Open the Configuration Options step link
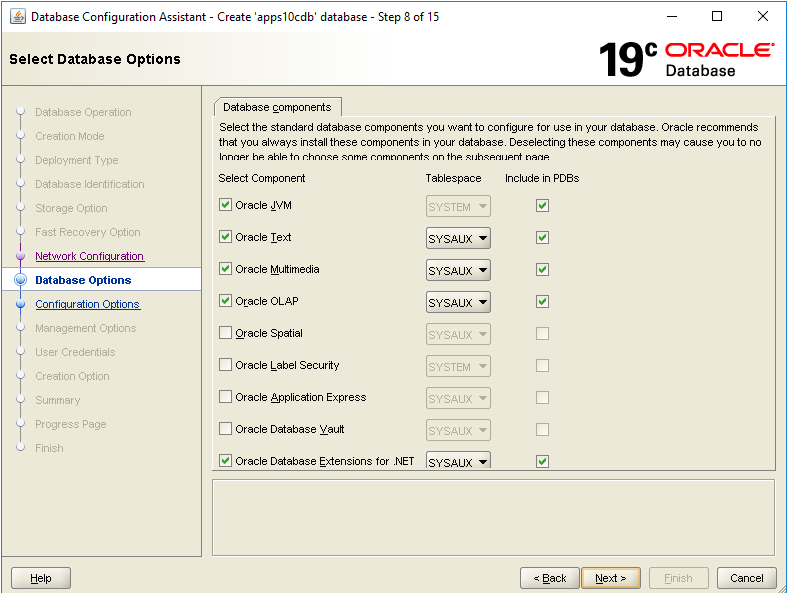 pyautogui.click(x=88, y=304)
